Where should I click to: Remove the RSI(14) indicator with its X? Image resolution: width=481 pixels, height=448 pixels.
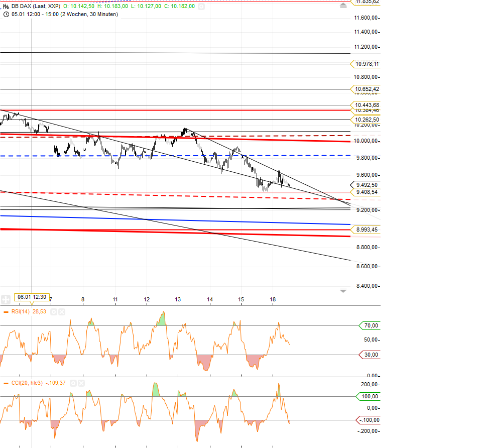(61, 312)
